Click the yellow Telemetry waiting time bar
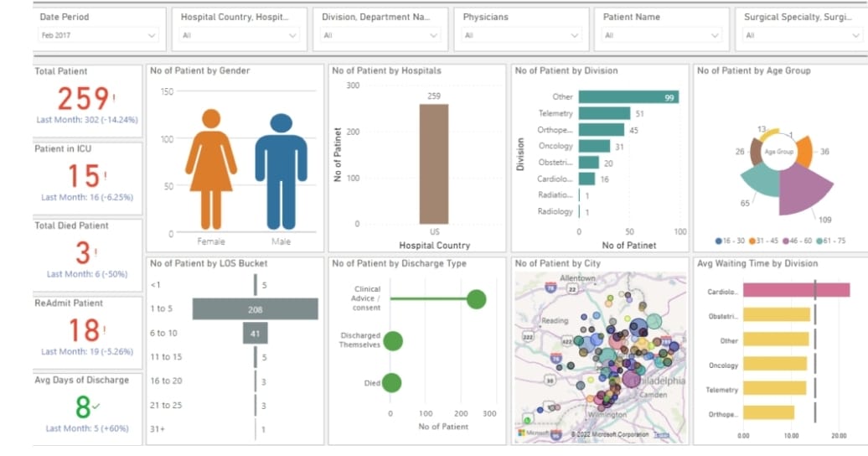Screen dimensions: 868x456 click(x=774, y=388)
